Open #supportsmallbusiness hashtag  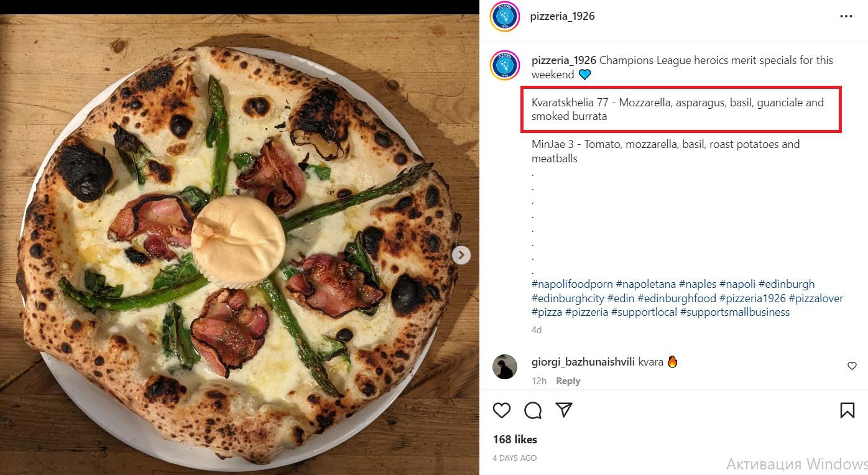pos(735,312)
